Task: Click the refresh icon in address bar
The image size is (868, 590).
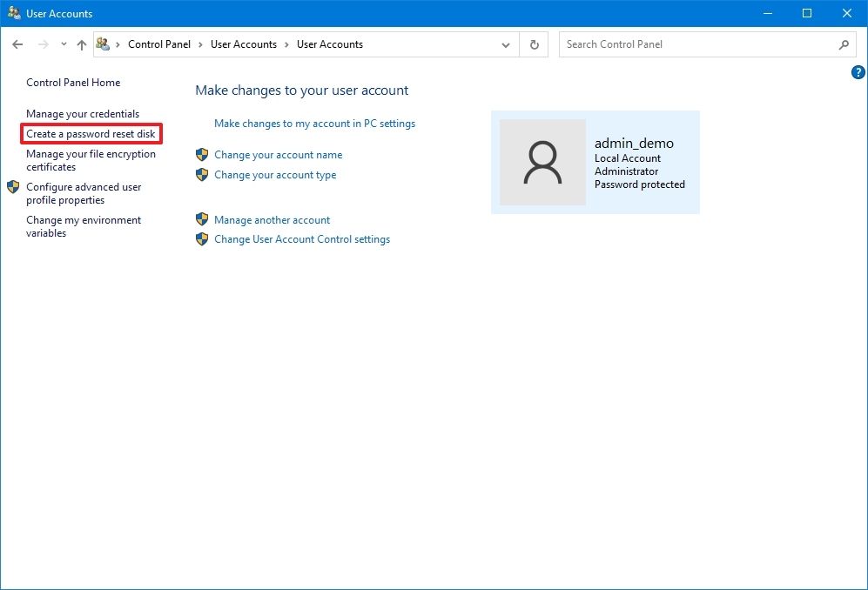Action: [x=534, y=44]
